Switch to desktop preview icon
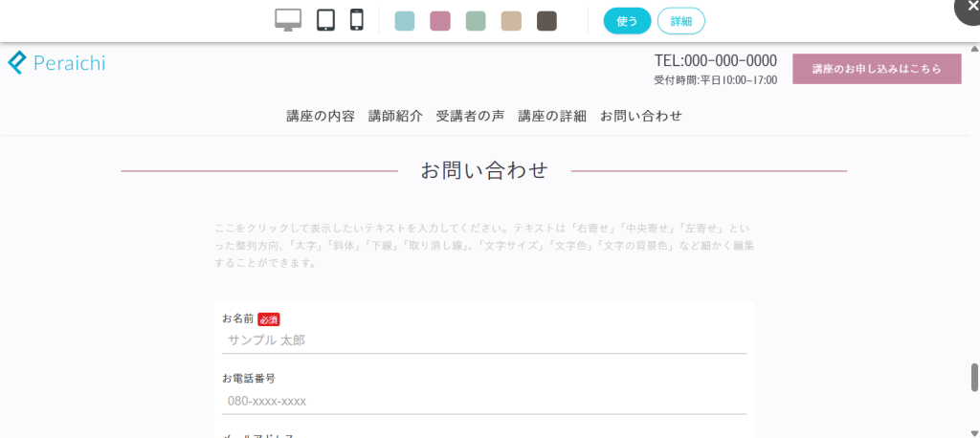Image resolution: width=980 pixels, height=438 pixels. point(288,20)
